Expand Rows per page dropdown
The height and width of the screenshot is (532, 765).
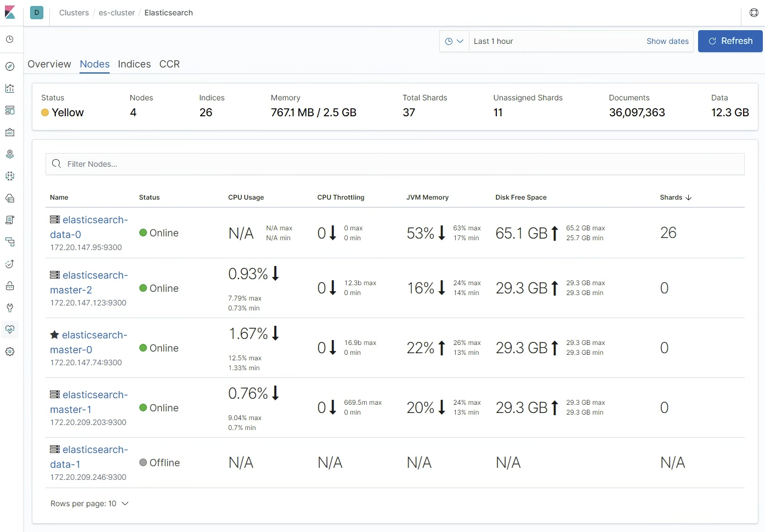coord(89,503)
